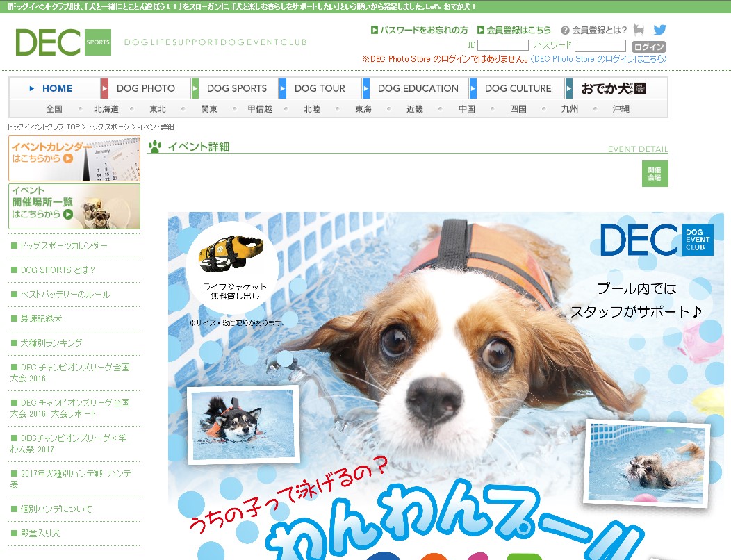Select the 北海道 region filter

coord(106,108)
